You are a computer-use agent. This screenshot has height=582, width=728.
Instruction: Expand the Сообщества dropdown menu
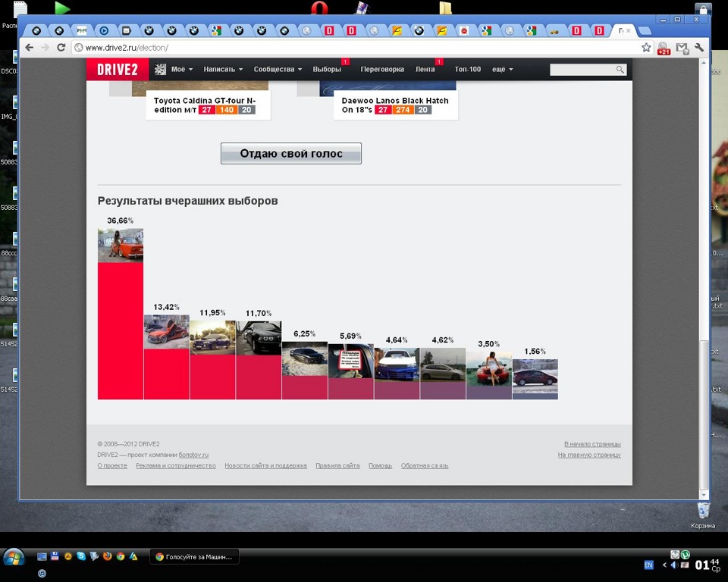coord(278,69)
